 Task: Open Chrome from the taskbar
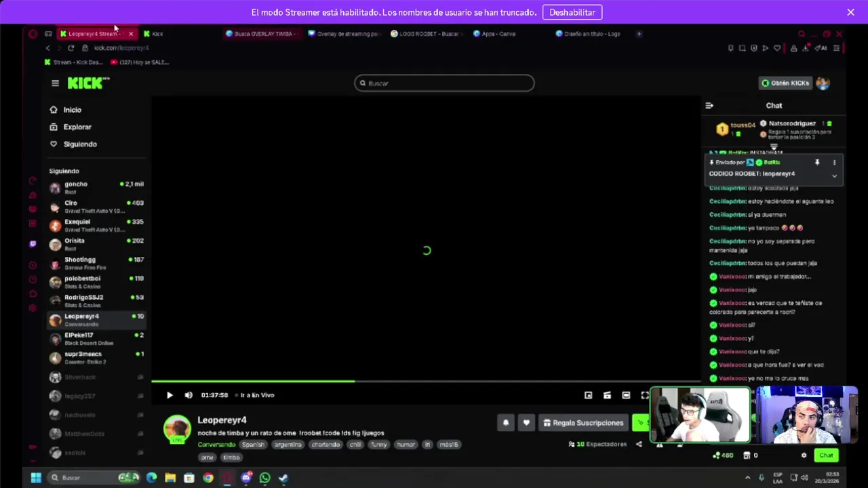tap(208, 478)
